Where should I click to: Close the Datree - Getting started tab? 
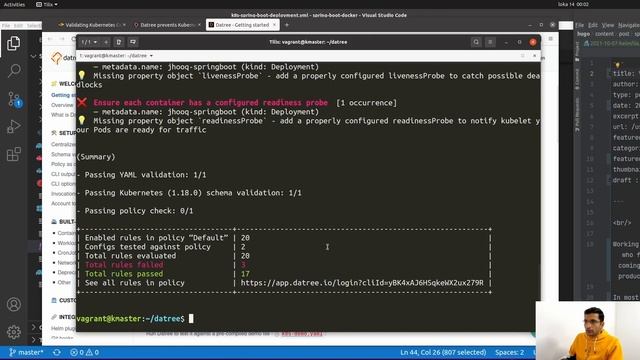click(x=274, y=25)
